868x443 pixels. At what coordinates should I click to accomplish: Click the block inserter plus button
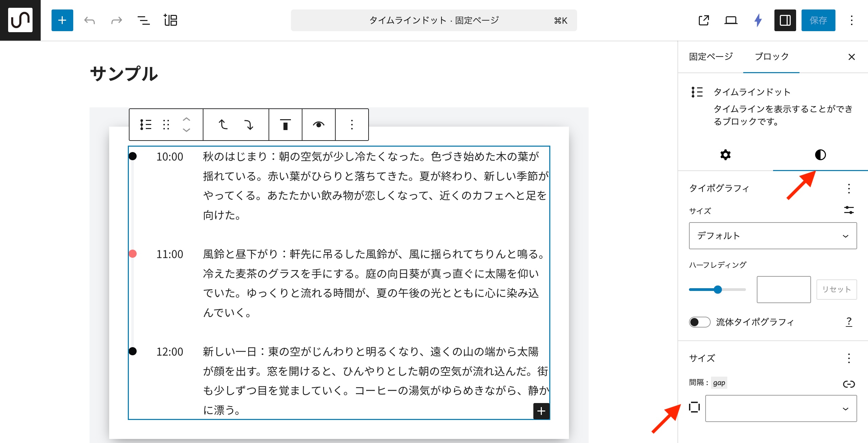(62, 20)
